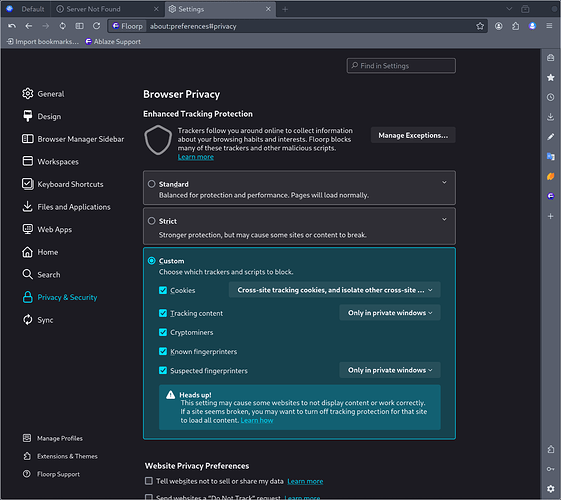Image resolution: width=561 pixels, height=500 pixels.
Task: Click the Find in Settings search field
Action: 401,65
